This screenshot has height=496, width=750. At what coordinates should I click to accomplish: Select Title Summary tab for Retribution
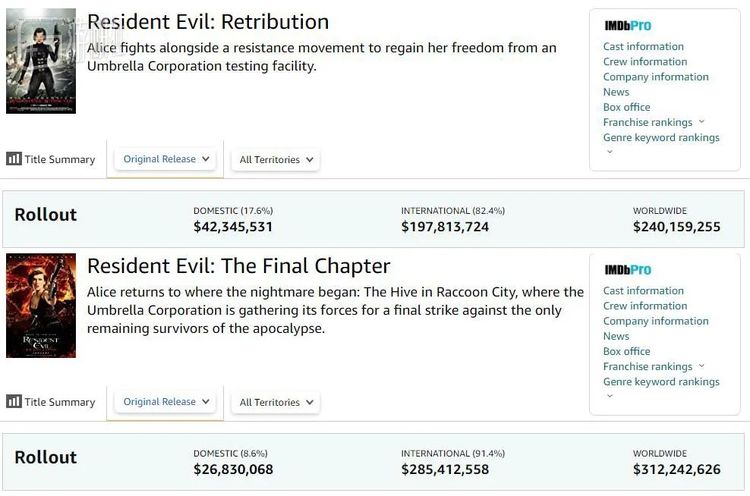(59, 159)
